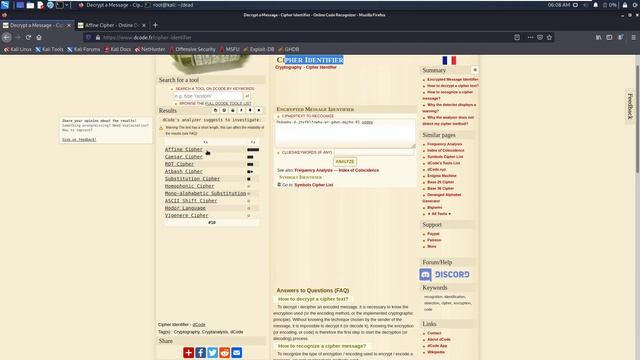The height and width of the screenshot is (360, 640).
Task: Click the clues/keywords input field
Action: point(374,152)
